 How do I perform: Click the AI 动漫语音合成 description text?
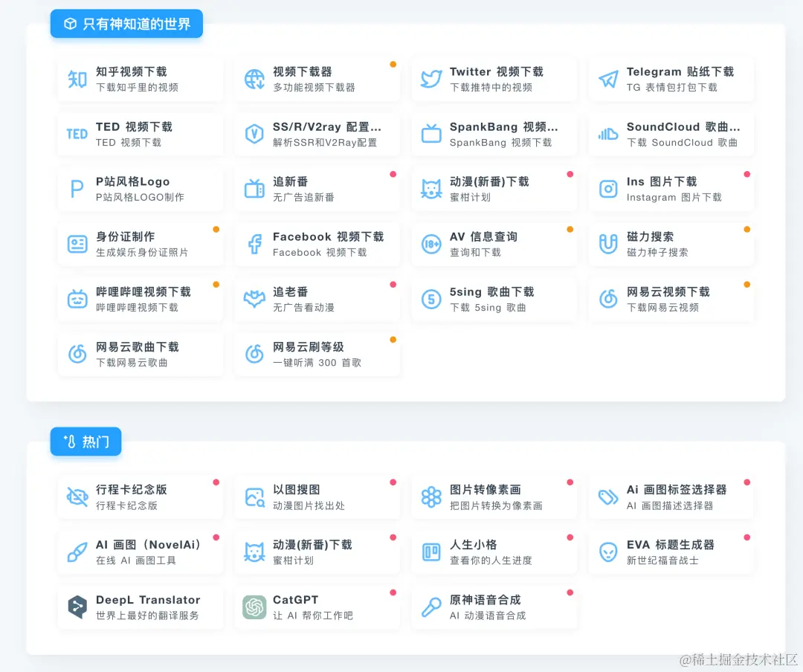488,616
